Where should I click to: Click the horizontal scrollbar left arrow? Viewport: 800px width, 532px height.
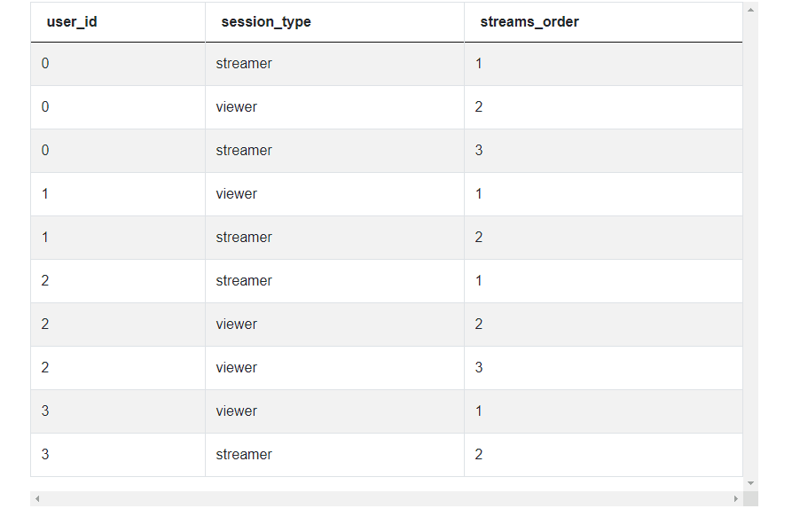coord(37,499)
